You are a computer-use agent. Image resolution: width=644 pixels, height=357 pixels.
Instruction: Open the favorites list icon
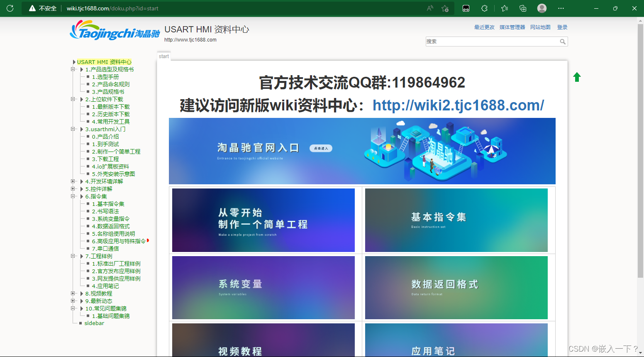pyautogui.click(x=505, y=8)
